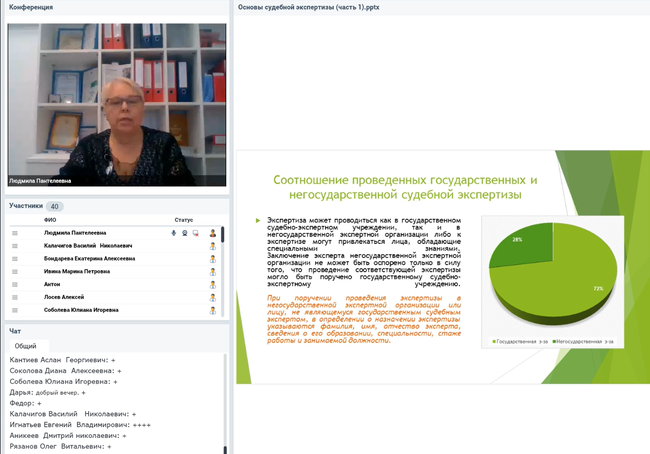Click microphone status icon for Людмила Пантелеевна
This screenshot has height=454, width=650.
point(173,233)
